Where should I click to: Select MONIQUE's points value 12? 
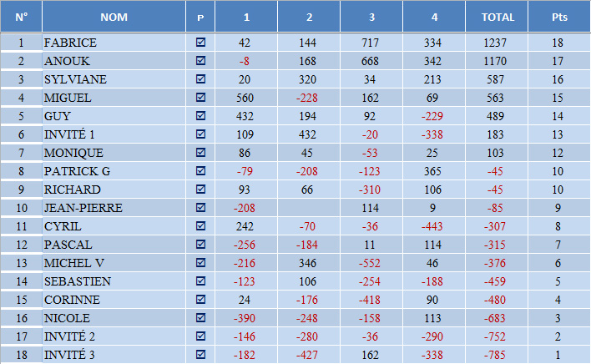click(x=558, y=153)
